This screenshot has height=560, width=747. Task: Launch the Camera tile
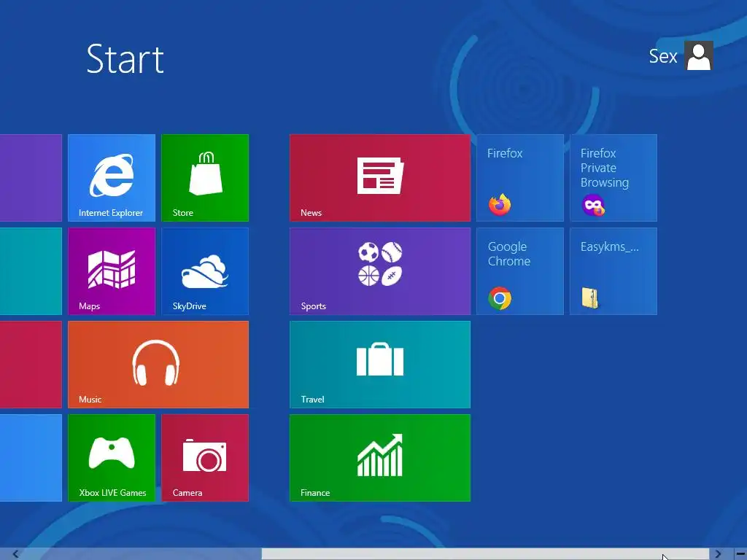205,458
